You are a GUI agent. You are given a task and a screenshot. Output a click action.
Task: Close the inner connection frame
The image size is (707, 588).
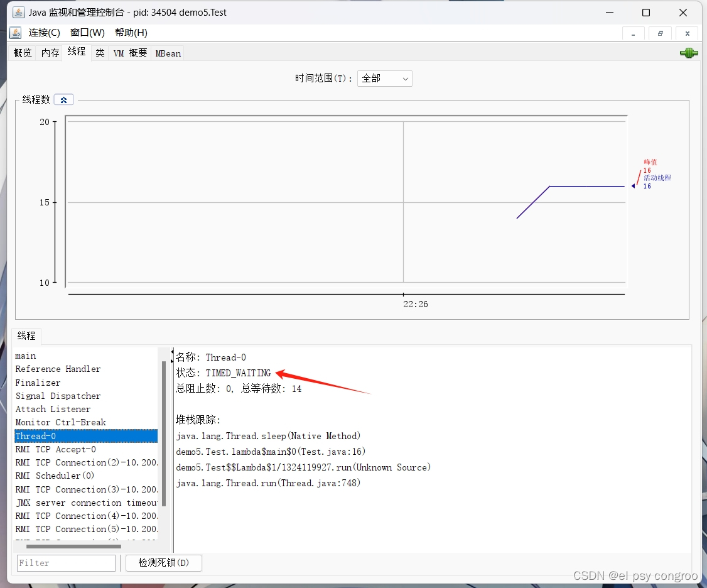coord(687,34)
